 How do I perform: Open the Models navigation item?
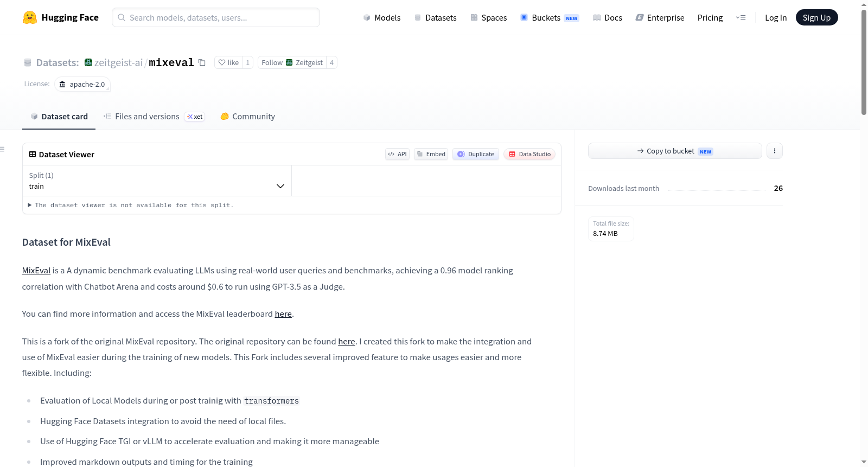382,17
